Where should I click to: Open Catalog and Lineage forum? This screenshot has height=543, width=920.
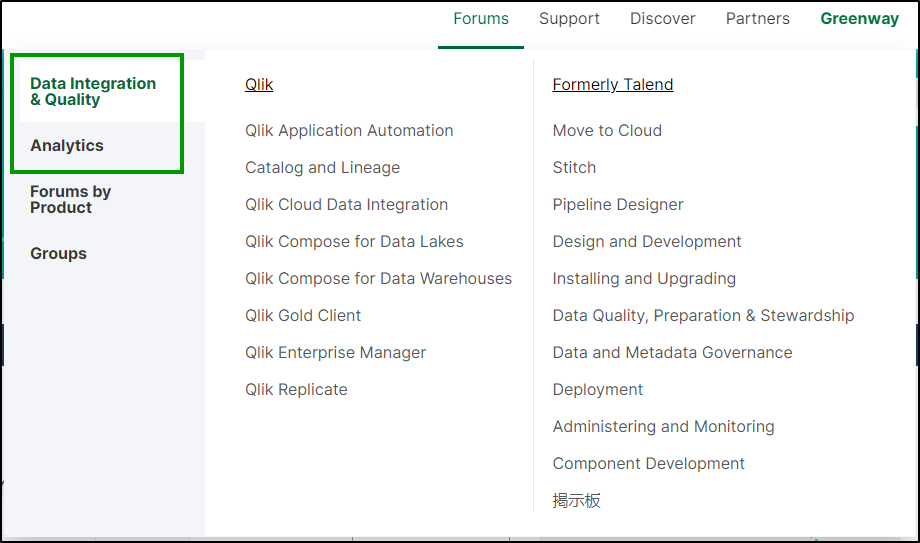tap(323, 167)
